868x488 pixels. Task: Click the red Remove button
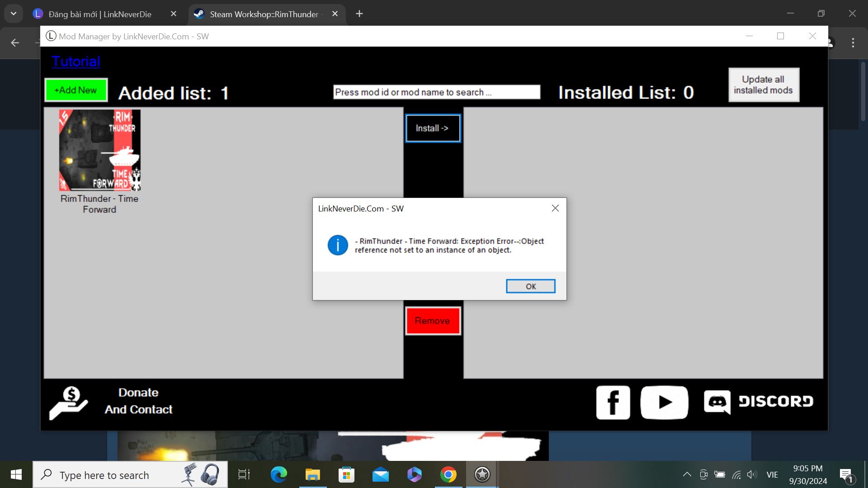[433, 321]
